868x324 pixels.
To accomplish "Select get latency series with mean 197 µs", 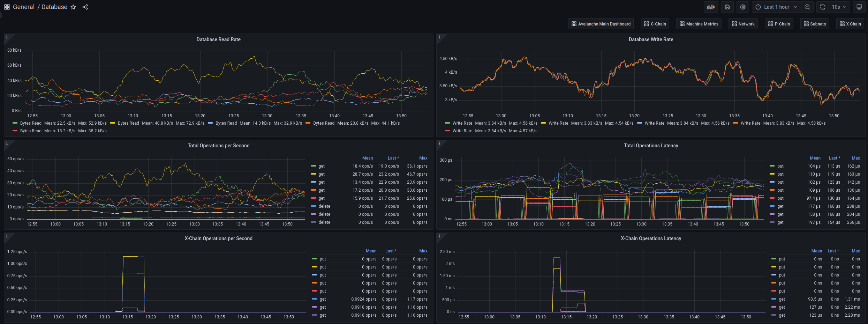I will coord(780,222).
